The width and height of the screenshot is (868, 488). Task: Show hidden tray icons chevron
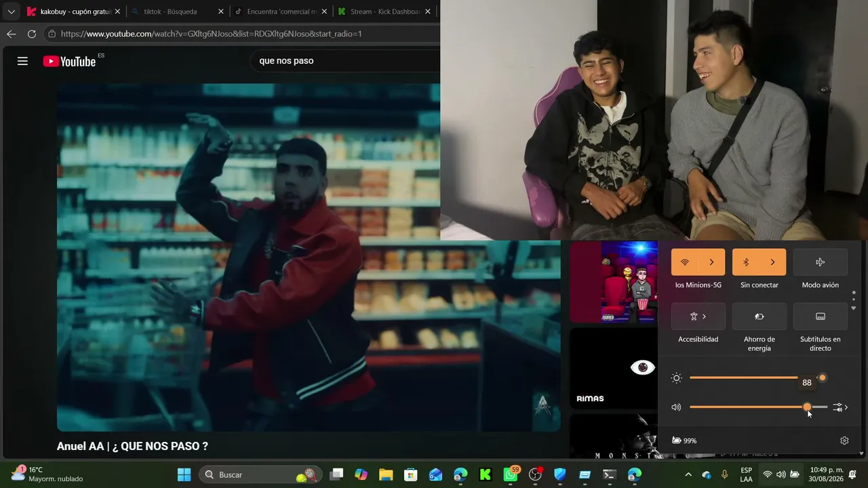688,474
